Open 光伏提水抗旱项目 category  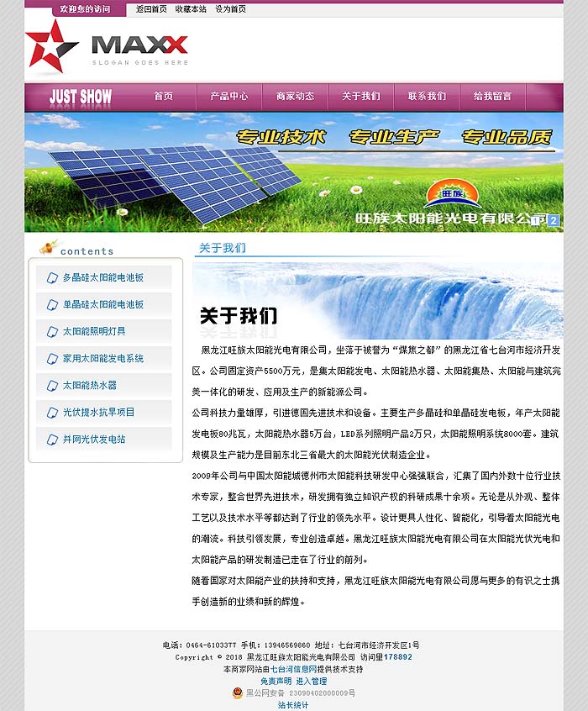click(x=99, y=412)
